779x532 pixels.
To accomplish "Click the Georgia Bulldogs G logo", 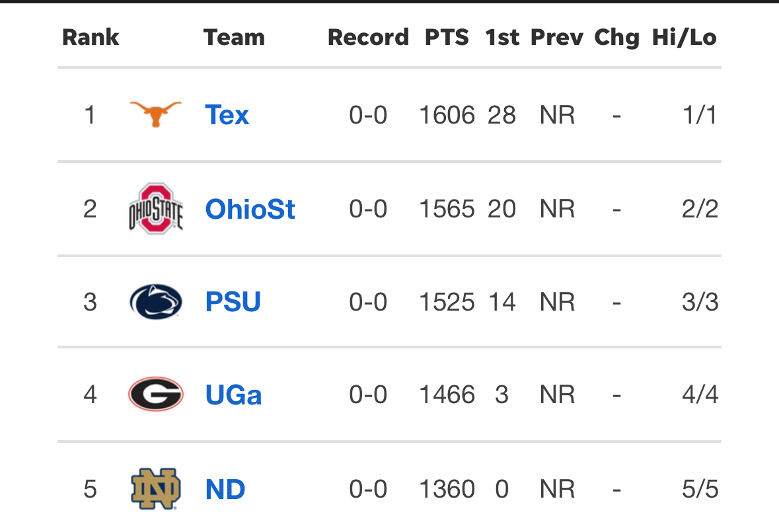I will (x=155, y=395).
